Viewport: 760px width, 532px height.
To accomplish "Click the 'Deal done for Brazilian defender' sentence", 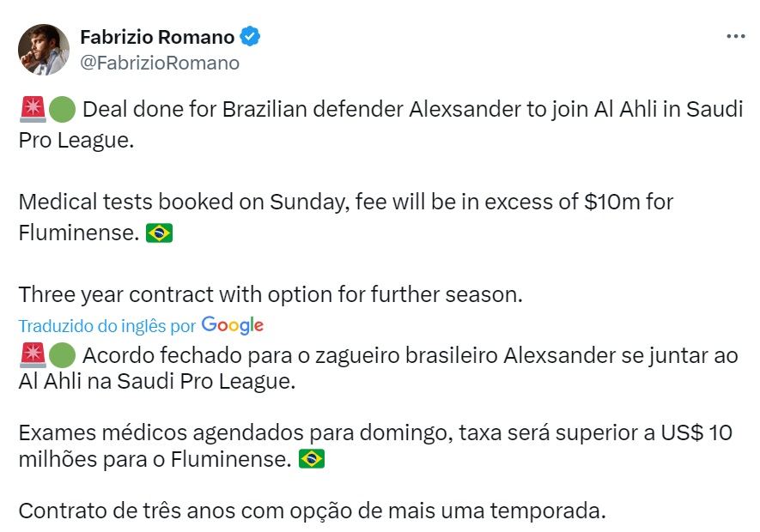I will (x=380, y=124).
